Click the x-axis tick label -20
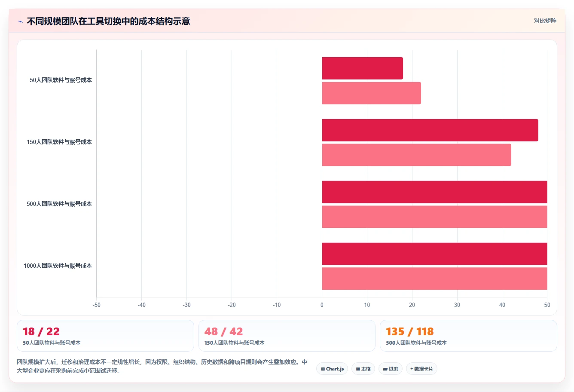This screenshot has height=392, width=574. [232, 305]
